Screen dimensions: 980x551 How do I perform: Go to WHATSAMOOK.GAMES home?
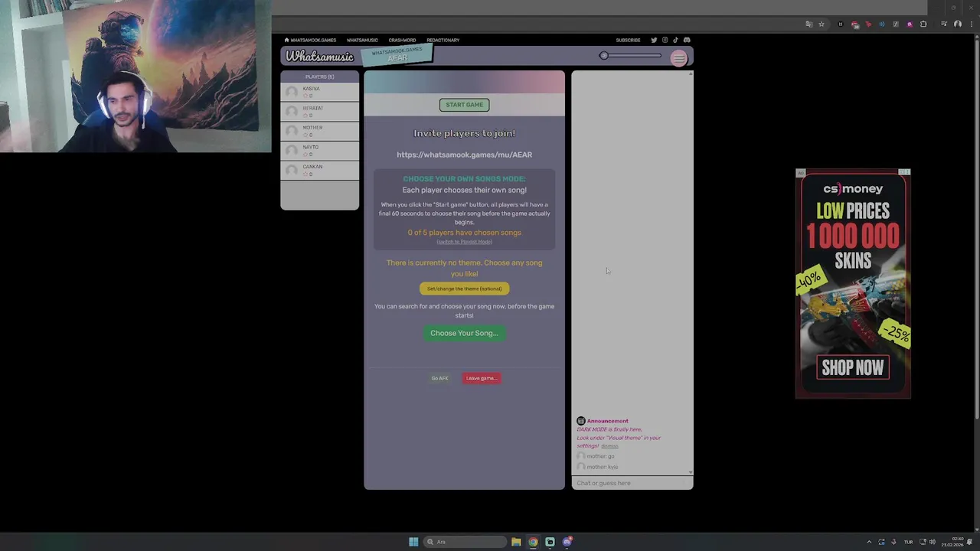(x=311, y=40)
